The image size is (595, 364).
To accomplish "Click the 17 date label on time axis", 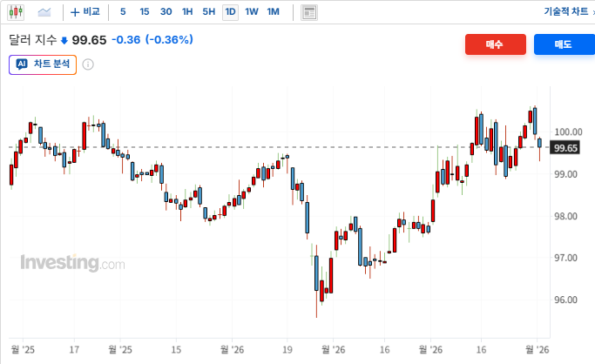I will (74, 349).
